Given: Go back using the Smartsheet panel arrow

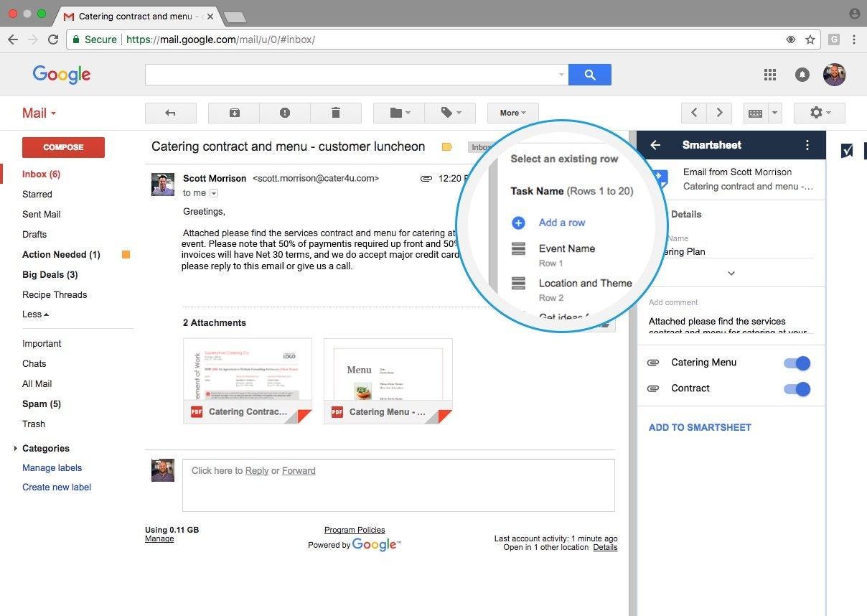Looking at the screenshot, I should (x=655, y=145).
